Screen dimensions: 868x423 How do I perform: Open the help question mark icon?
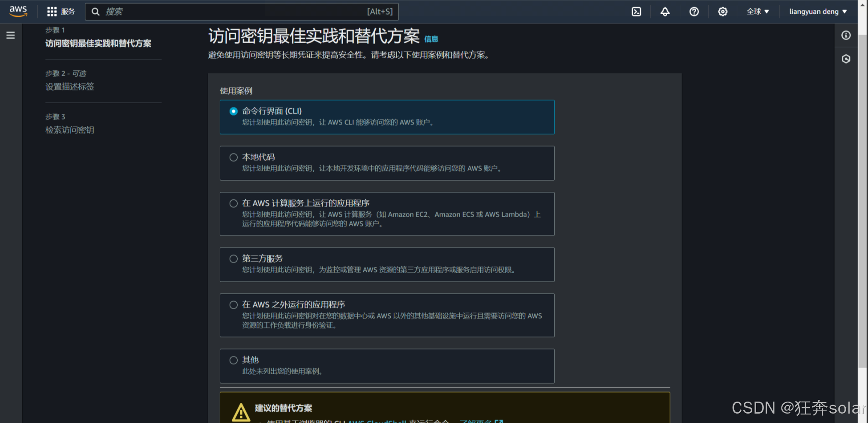click(x=694, y=12)
